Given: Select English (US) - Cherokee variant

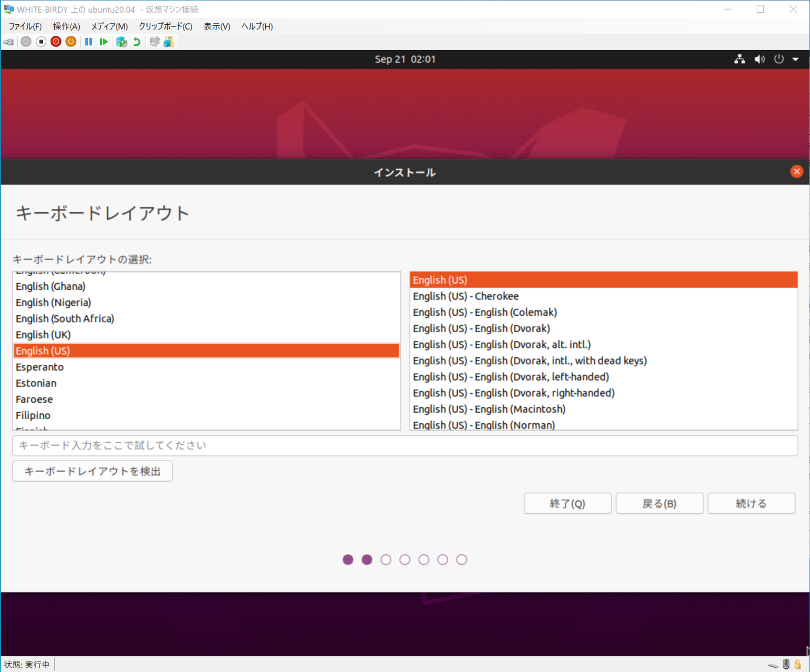Looking at the screenshot, I should (466, 296).
